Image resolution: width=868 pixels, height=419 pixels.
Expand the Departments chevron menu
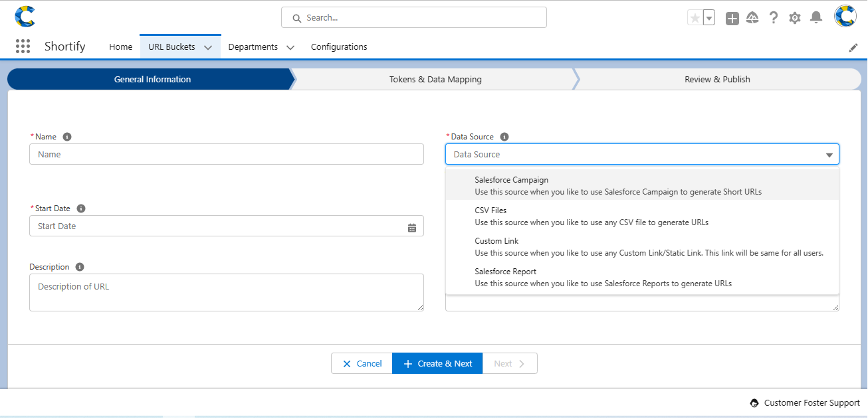[290, 47]
